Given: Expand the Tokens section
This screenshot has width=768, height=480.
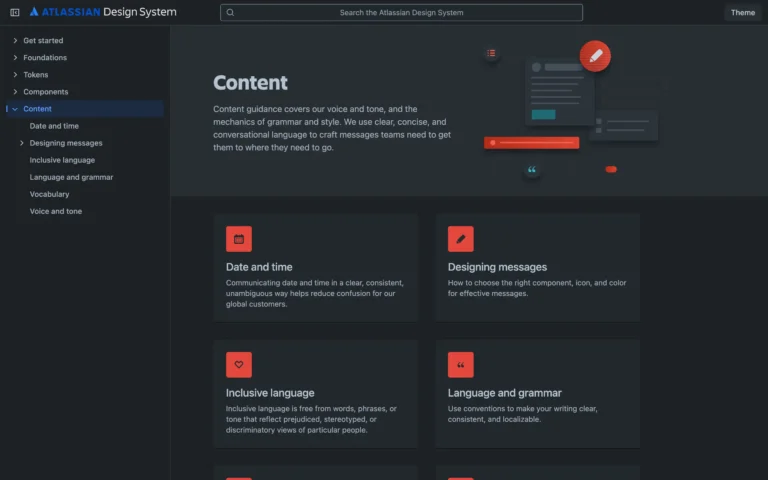Looking at the screenshot, I should (15, 75).
